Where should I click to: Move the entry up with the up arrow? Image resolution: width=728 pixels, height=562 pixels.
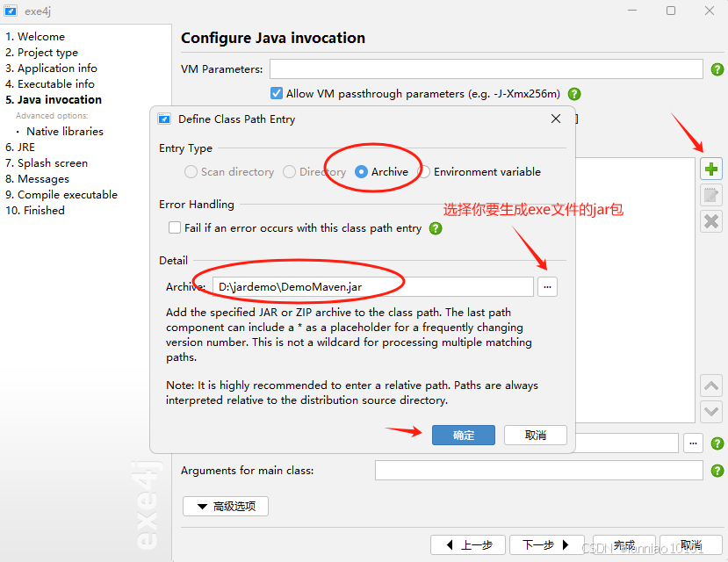[x=710, y=385]
